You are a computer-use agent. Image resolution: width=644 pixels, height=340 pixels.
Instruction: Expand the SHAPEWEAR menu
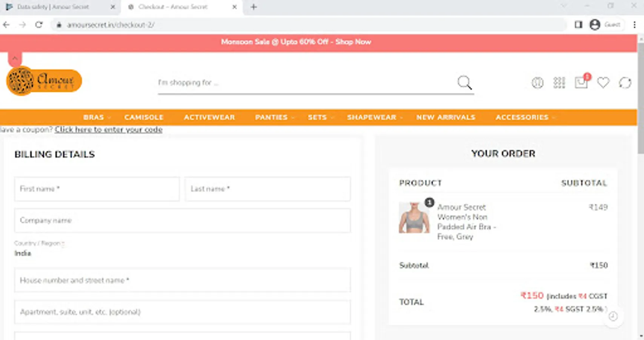375,117
